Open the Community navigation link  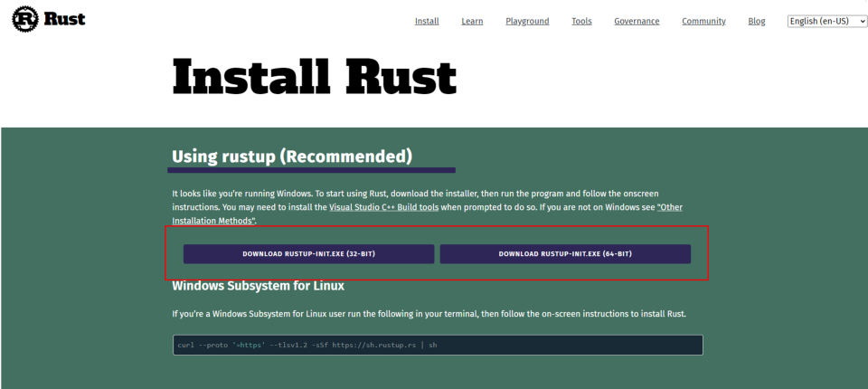click(703, 21)
